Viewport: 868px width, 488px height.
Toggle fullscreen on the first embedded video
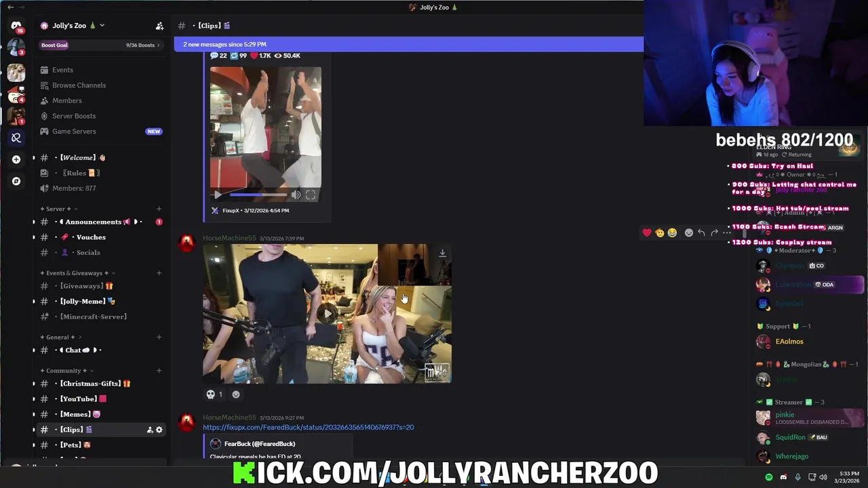tap(311, 195)
